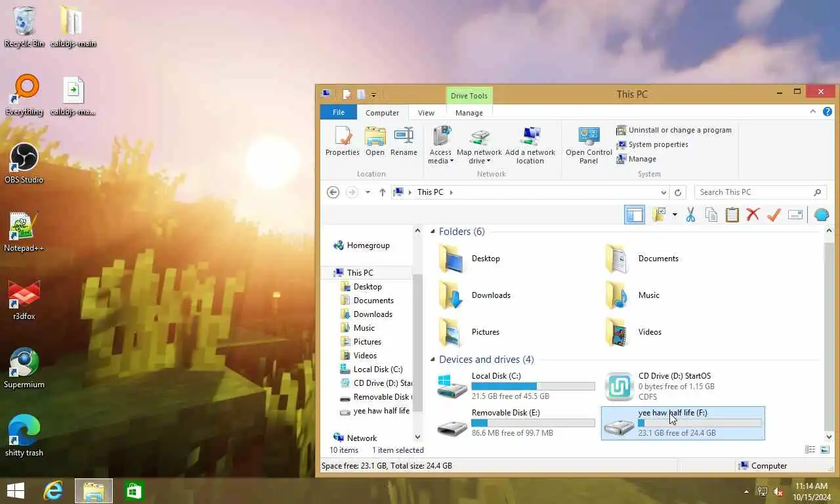
Task: Click Manage in the System group
Action: point(636,159)
